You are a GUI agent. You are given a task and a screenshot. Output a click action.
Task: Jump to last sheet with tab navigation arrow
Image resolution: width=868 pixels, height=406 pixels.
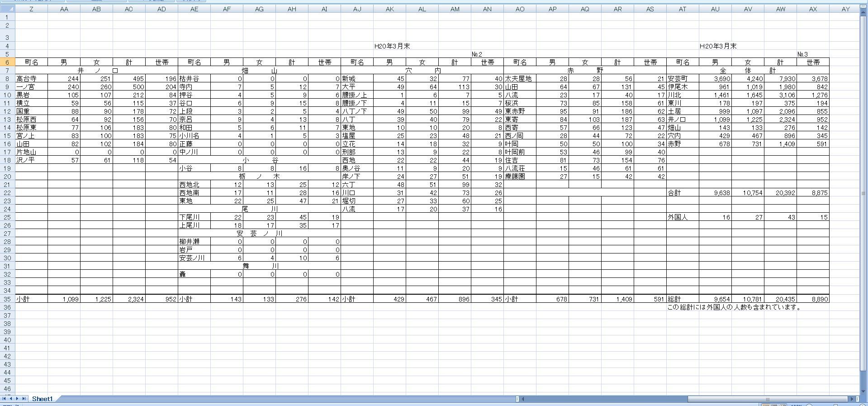coord(24,399)
